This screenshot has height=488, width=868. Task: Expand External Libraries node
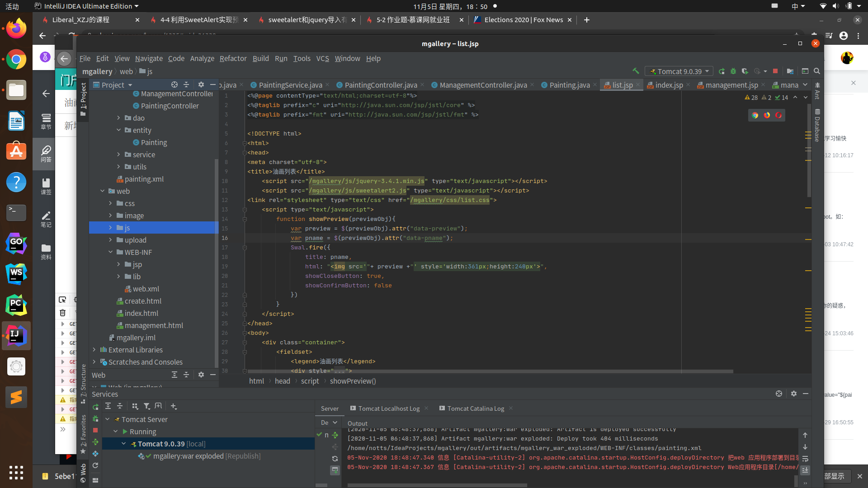(94, 350)
